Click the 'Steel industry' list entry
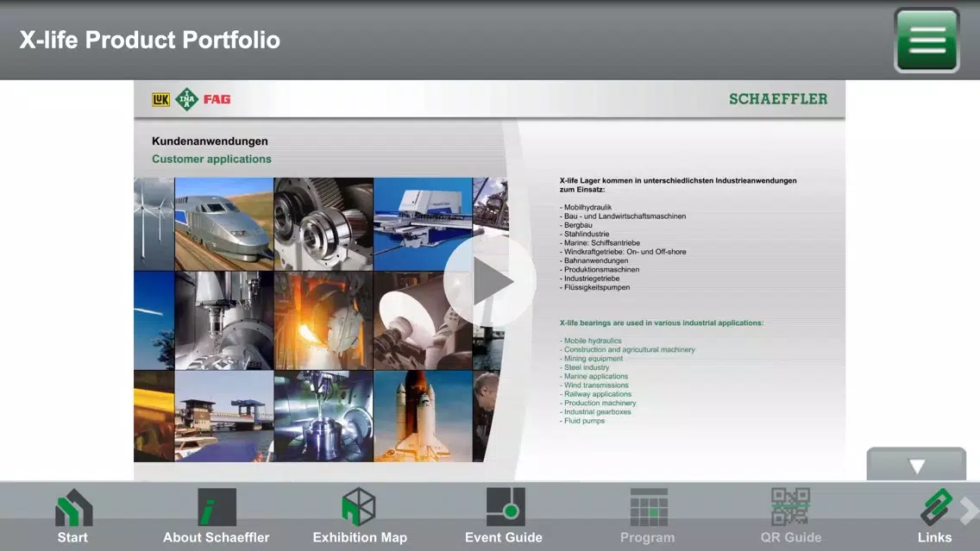 coord(584,367)
